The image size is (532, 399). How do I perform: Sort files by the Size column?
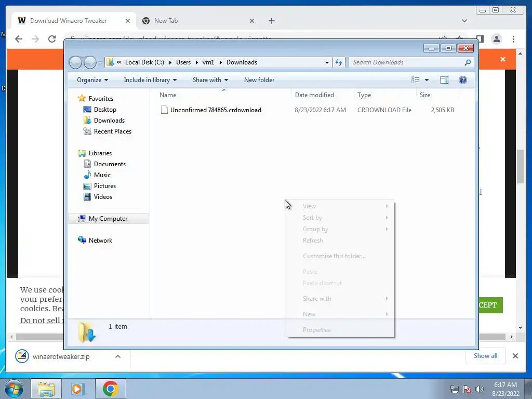[437, 95]
